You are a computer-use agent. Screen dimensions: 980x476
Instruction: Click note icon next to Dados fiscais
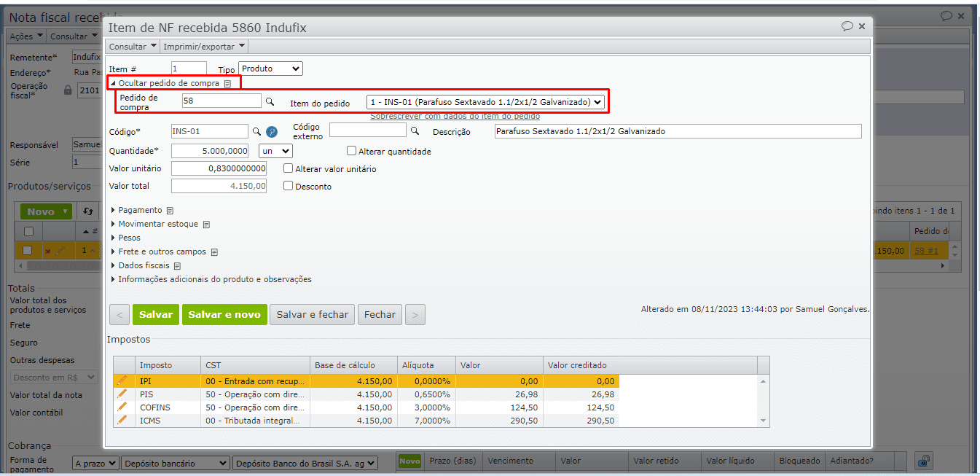pyautogui.click(x=177, y=266)
